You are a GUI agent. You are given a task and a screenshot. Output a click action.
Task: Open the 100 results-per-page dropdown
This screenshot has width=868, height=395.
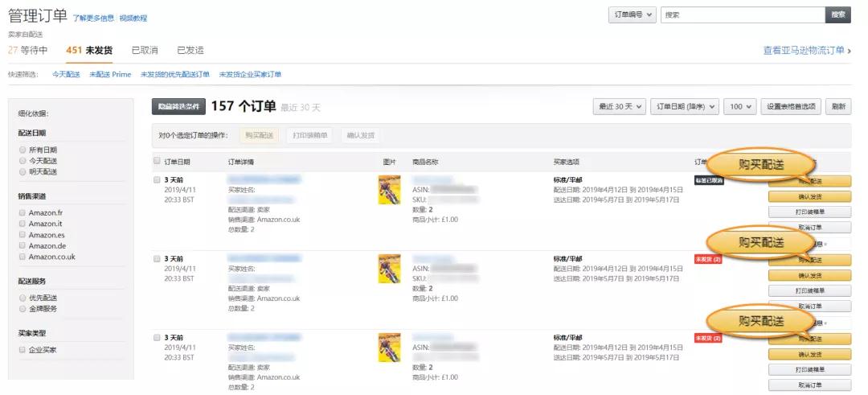tap(740, 107)
